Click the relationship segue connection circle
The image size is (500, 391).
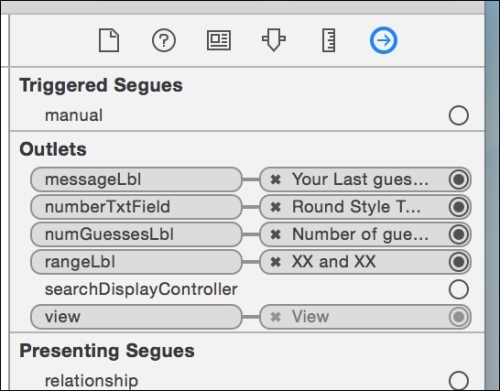[x=459, y=381]
